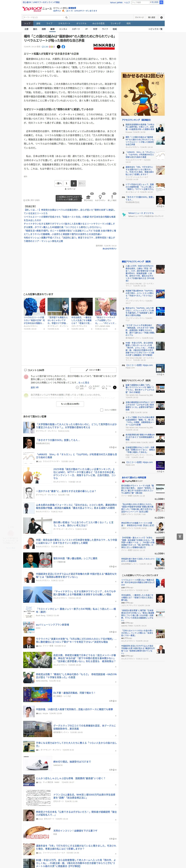
Task: Focus the キーワードを入力 search field
Action: pos(44,18)
